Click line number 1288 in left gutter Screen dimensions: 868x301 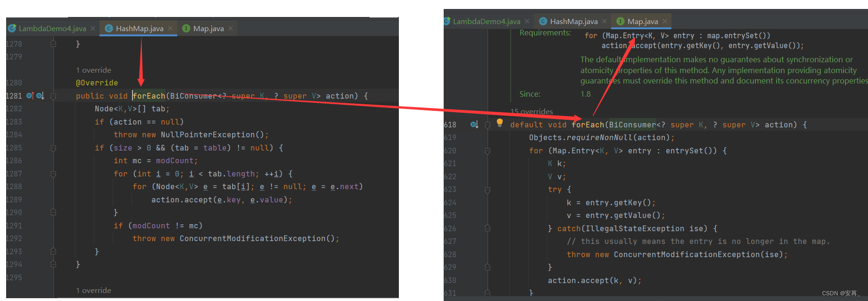coord(14,187)
